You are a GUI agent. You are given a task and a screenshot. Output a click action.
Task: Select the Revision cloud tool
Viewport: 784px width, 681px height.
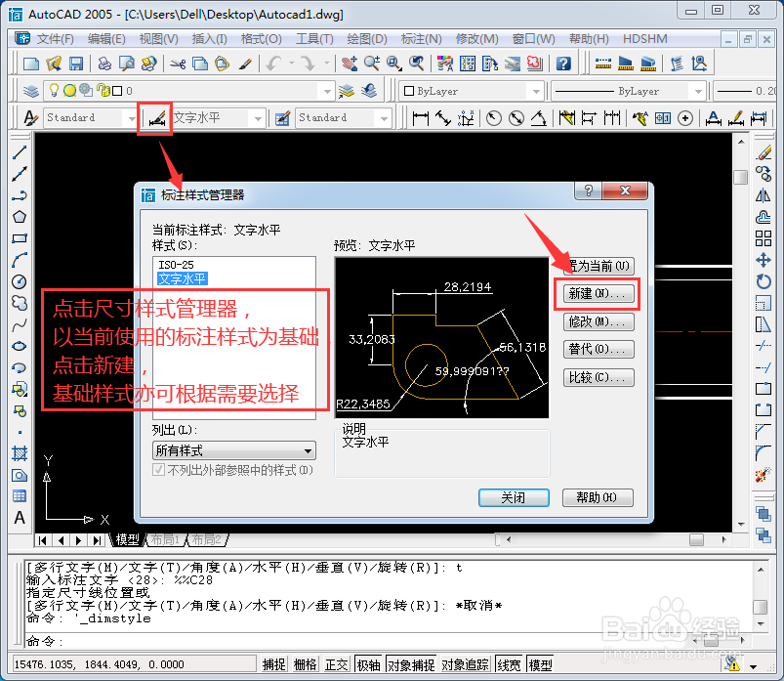click(x=19, y=303)
